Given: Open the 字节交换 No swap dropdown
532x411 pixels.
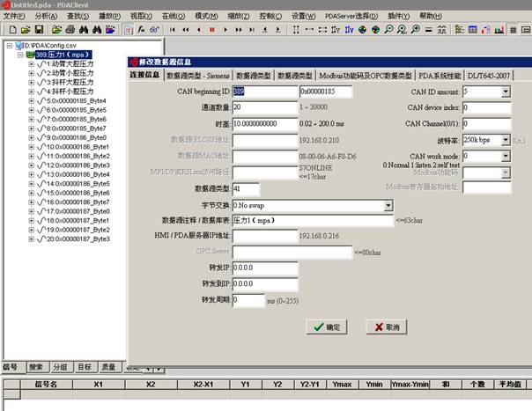Looking at the screenshot, I should click(388, 206).
